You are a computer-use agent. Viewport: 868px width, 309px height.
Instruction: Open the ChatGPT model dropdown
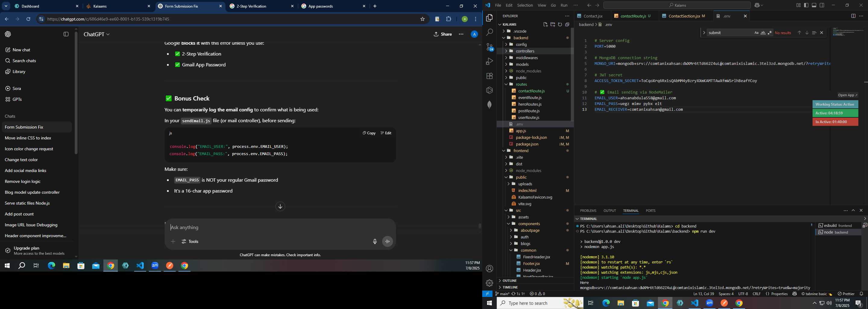(97, 34)
